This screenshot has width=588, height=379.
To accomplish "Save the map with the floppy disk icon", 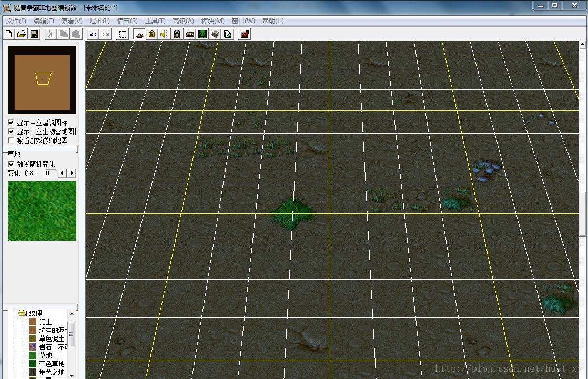I will 34,35.
